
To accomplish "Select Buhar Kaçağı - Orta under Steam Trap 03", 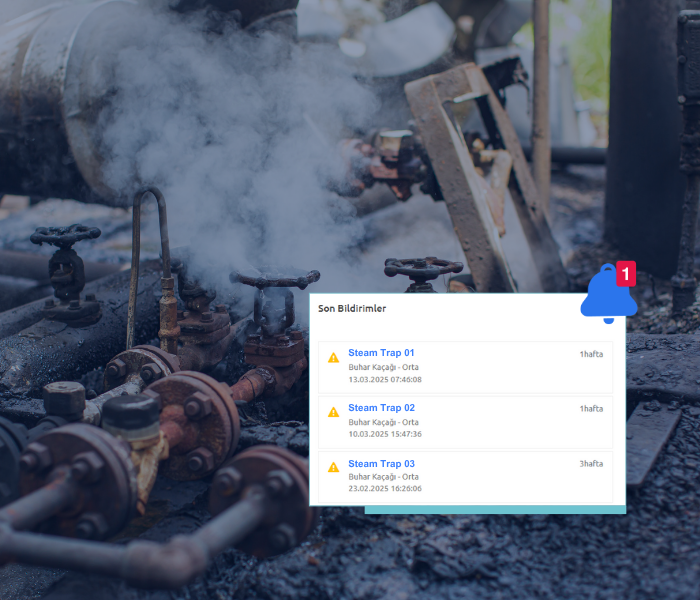I will point(383,477).
